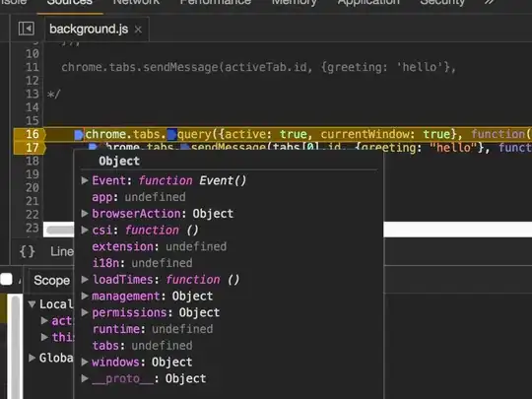Expand the management Object property

(x=85, y=296)
